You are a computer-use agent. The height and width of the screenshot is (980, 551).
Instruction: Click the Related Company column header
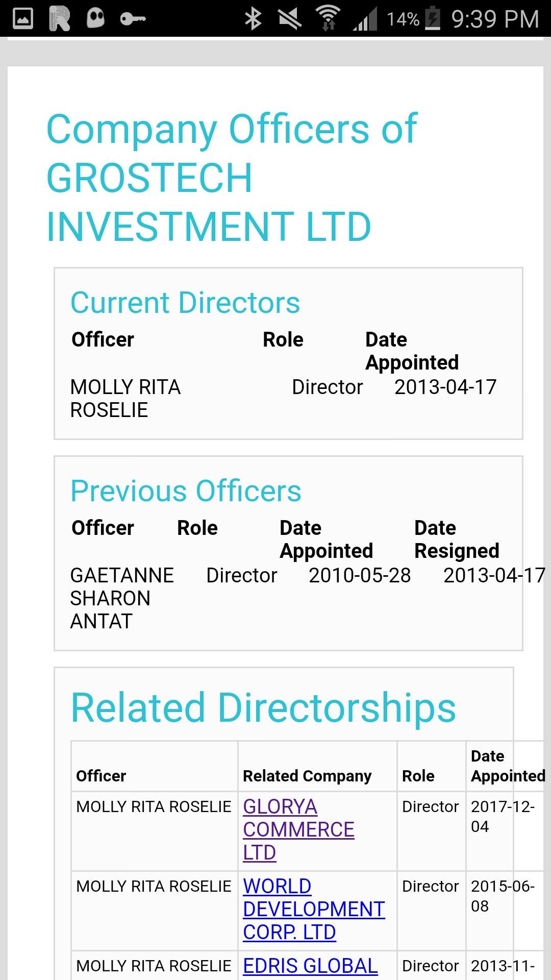[307, 776]
